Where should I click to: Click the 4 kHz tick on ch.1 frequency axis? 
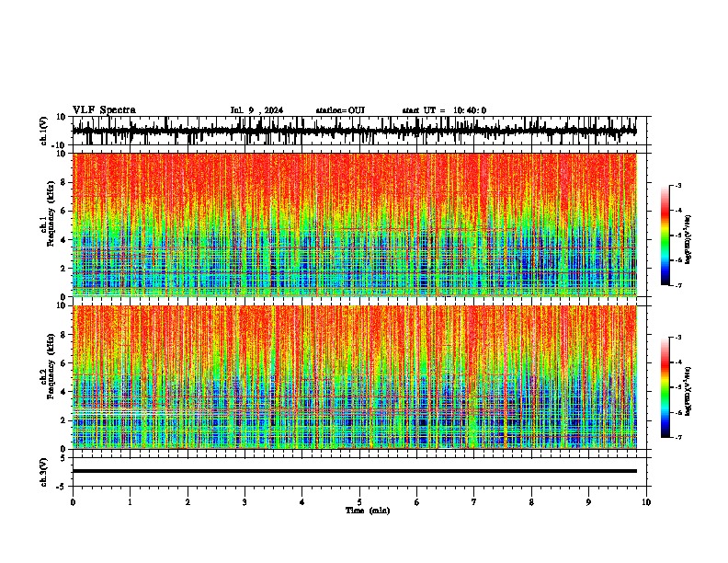[63, 240]
